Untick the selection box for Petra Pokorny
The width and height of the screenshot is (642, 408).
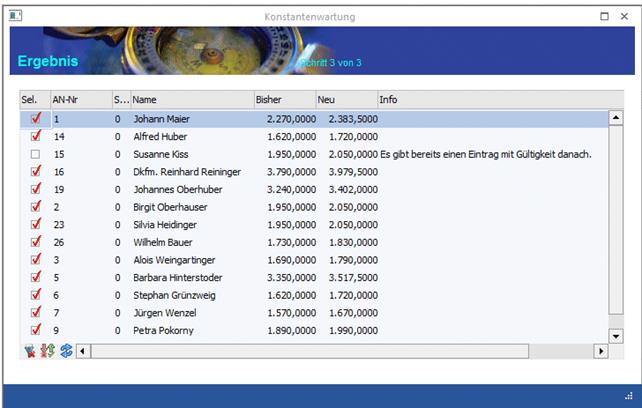(35, 330)
